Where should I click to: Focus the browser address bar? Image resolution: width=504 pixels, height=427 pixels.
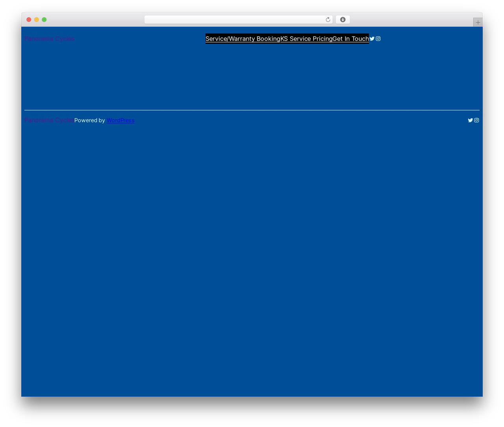[x=238, y=20]
